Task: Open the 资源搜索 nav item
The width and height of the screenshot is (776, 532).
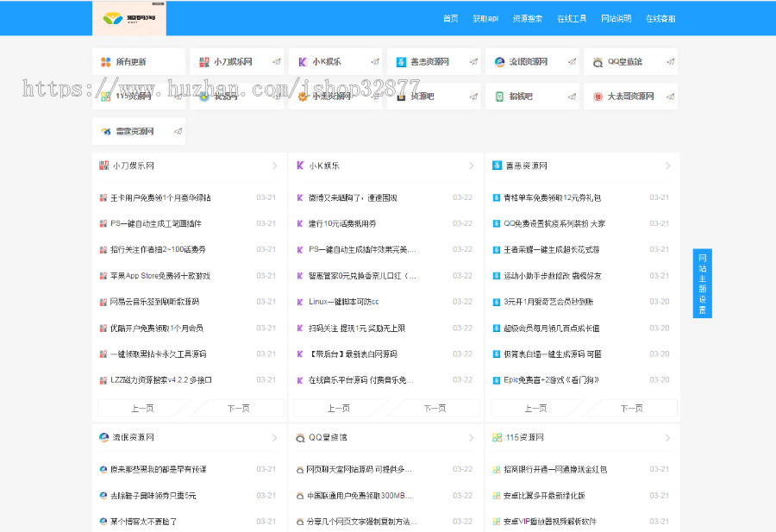Action: [528, 19]
